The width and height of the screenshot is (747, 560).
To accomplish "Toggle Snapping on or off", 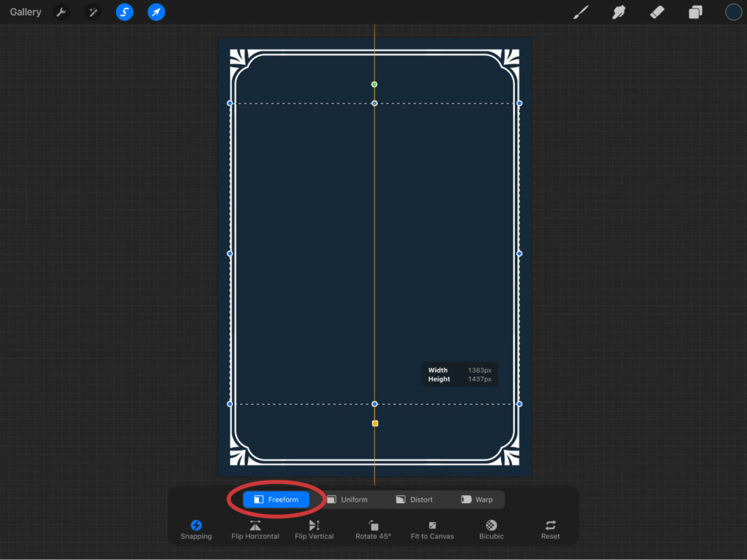I will click(x=196, y=529).
